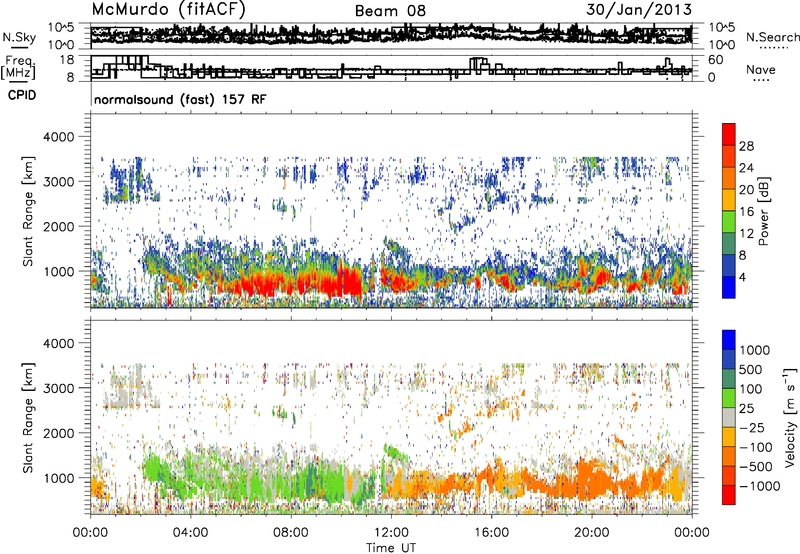Click the 16:00 time tick label

491,533
